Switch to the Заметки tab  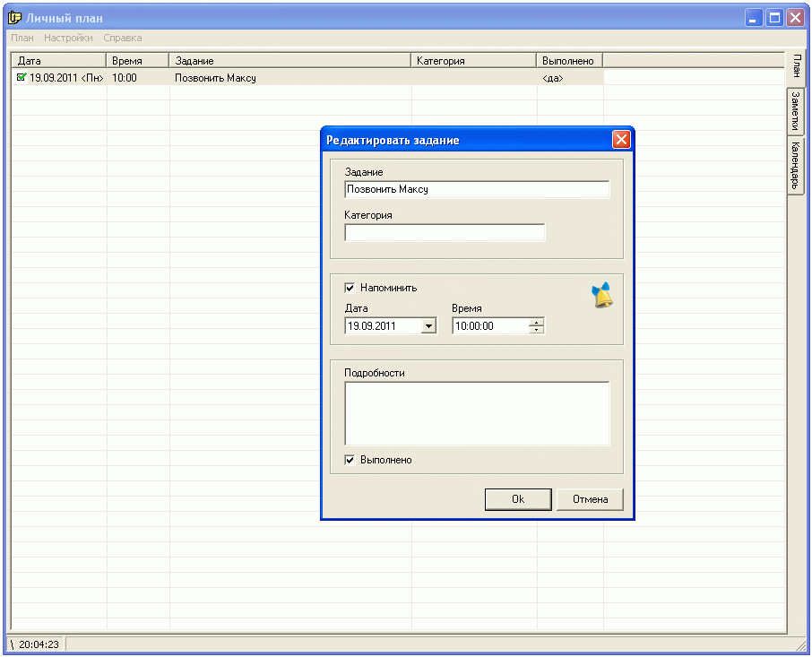[796, 111]
